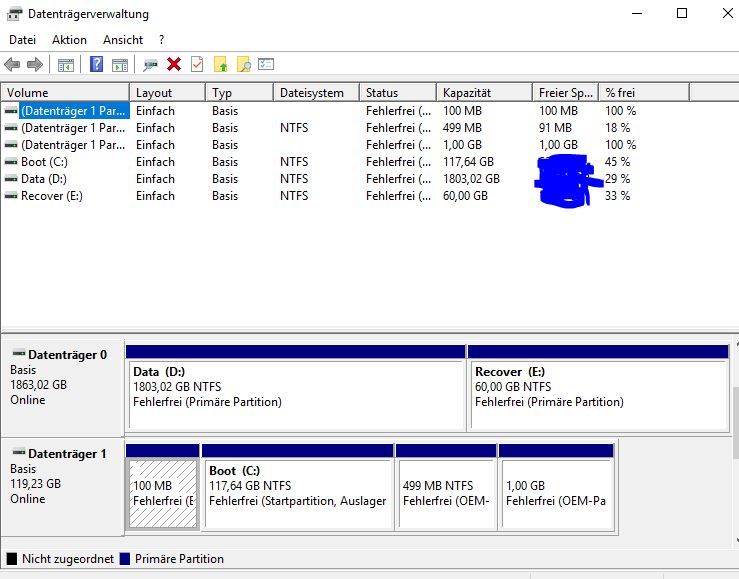The image size is (739, 579).
Task: Sort by the Dateisystem column header
Action: click(x=314, y=93)
